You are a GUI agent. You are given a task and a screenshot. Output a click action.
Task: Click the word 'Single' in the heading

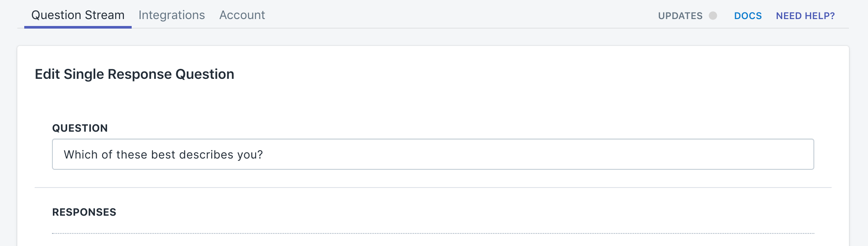click(x=84, y=74)
